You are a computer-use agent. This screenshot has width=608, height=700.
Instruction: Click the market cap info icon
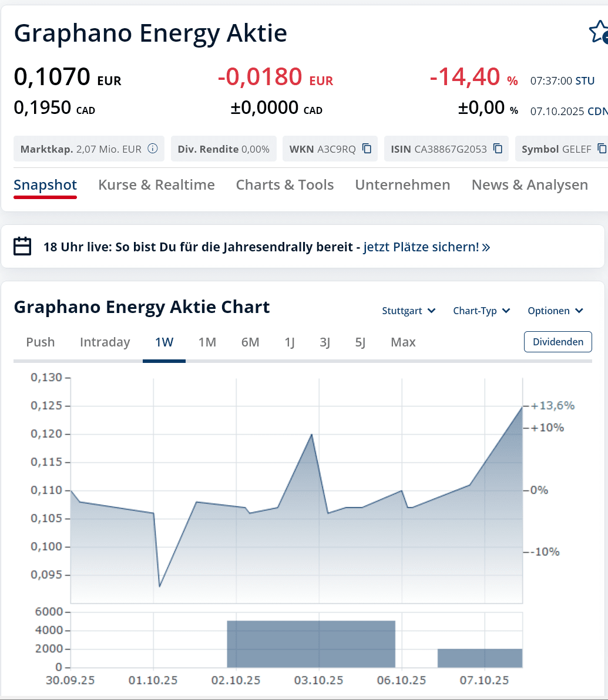tap(153, 149)
